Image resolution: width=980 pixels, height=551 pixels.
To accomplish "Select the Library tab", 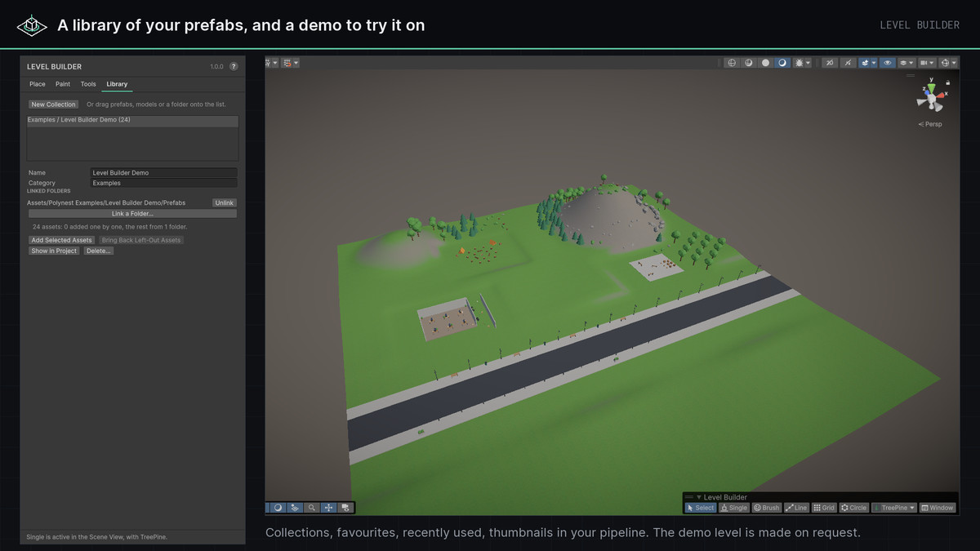I will pos(117,84).
